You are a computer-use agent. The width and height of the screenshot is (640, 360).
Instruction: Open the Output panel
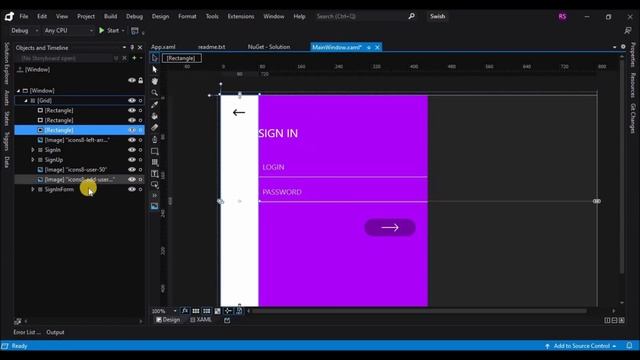coord(55,332)
